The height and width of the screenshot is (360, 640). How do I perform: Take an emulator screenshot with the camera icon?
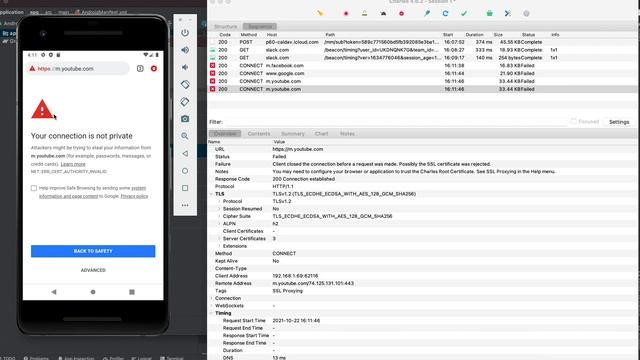[x=185, y=119]
